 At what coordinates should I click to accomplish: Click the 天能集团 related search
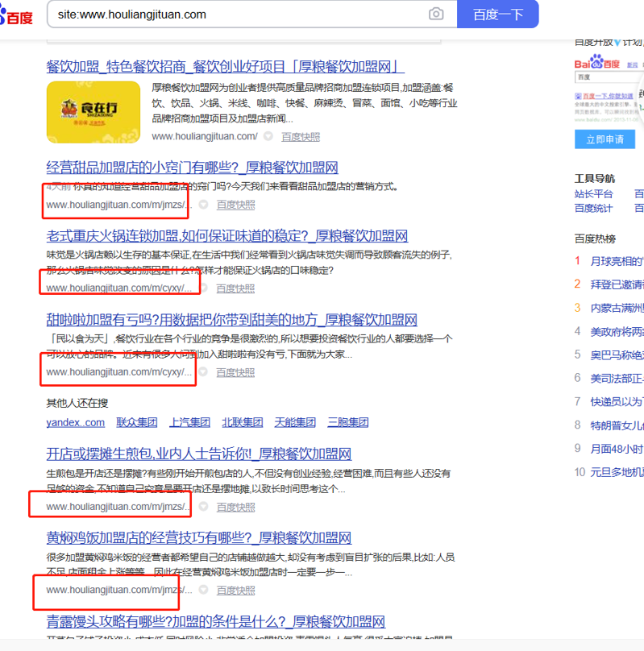click(295, 422)
